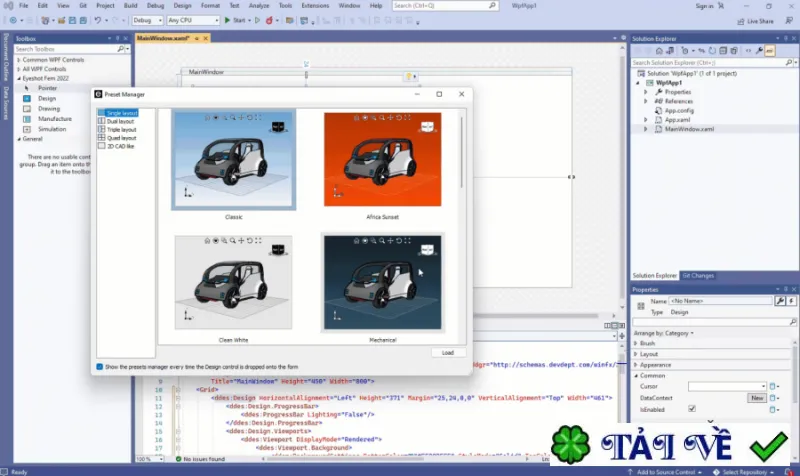Click Sign in at top right
The width and height of the screenshot is (800, 476).
(704, 6)
